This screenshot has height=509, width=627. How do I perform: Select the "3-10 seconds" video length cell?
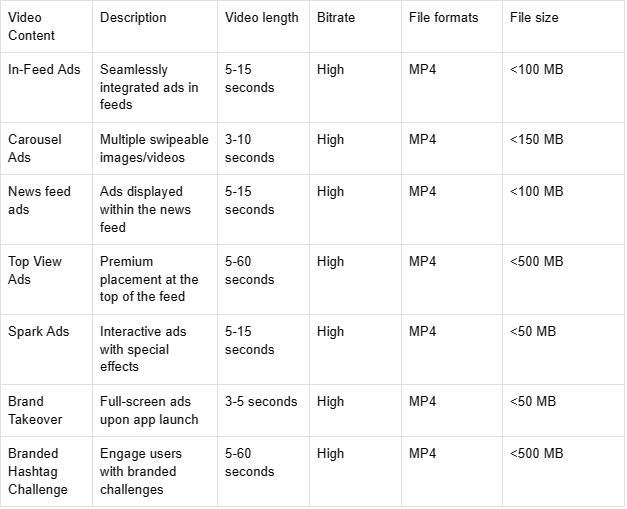tap(249, 149)
